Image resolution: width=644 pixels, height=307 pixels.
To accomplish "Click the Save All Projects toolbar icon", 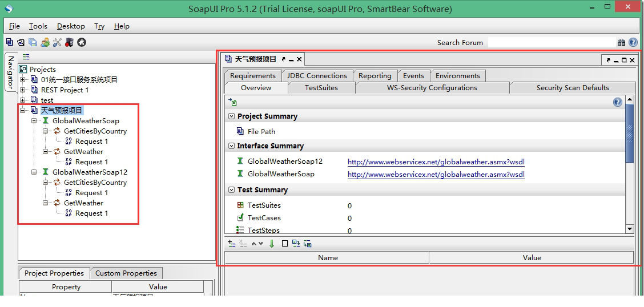I will (33, 42).
